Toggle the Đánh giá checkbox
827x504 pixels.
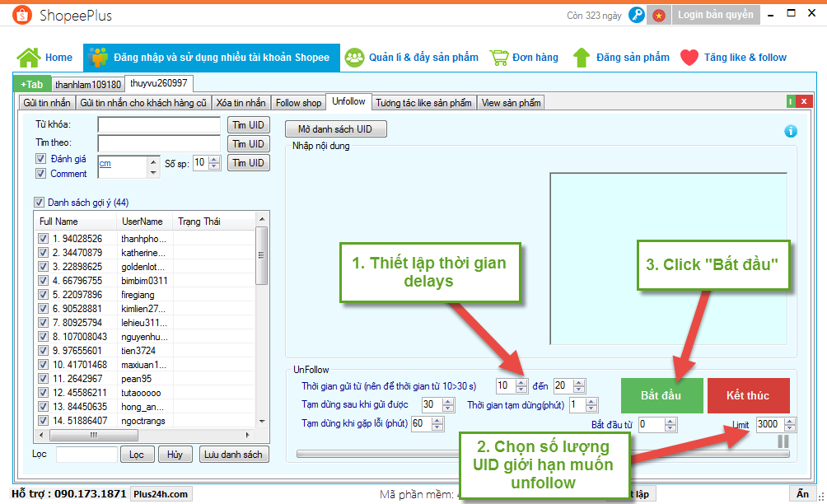tap(40, 159)
